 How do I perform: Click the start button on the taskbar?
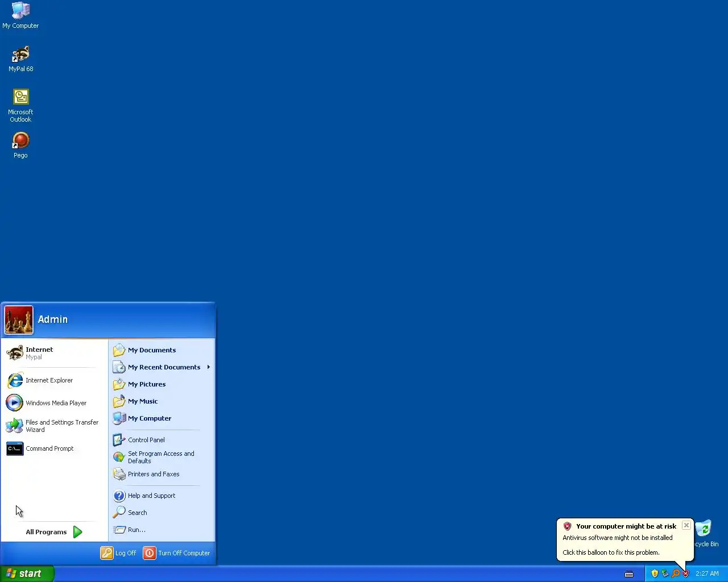click(27, 573)
